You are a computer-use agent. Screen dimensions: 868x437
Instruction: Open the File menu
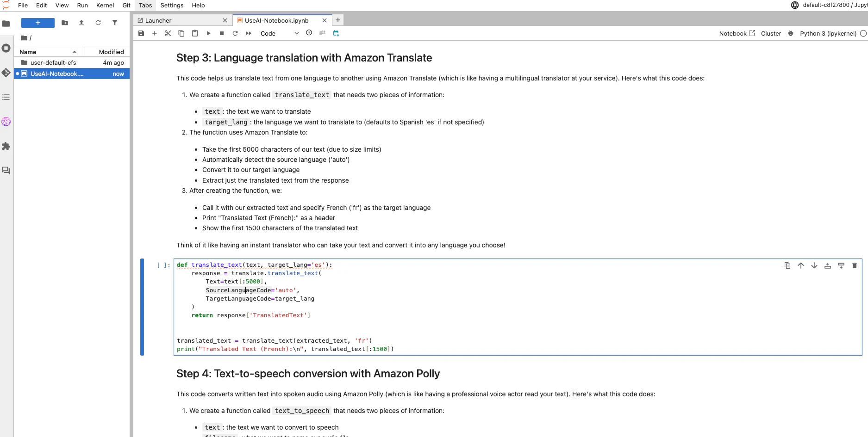(23, 5)
